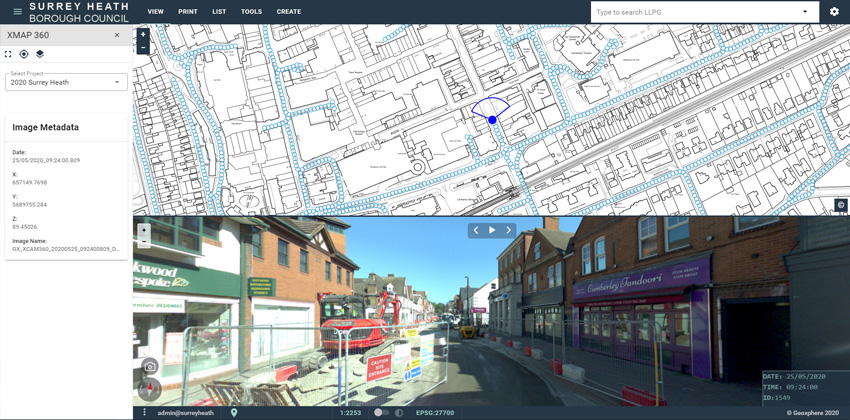
Task: Open the VIEW menu
Action: [156, 11]
